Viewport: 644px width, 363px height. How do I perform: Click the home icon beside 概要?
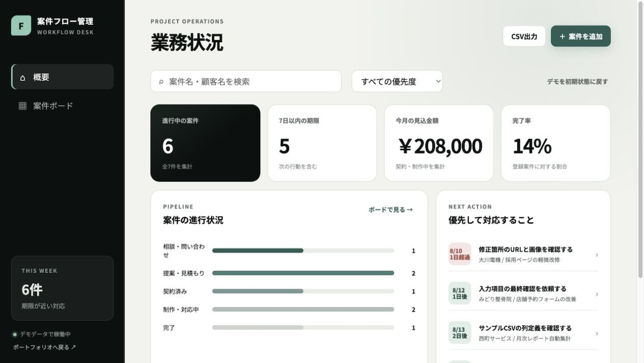[22, 77]
